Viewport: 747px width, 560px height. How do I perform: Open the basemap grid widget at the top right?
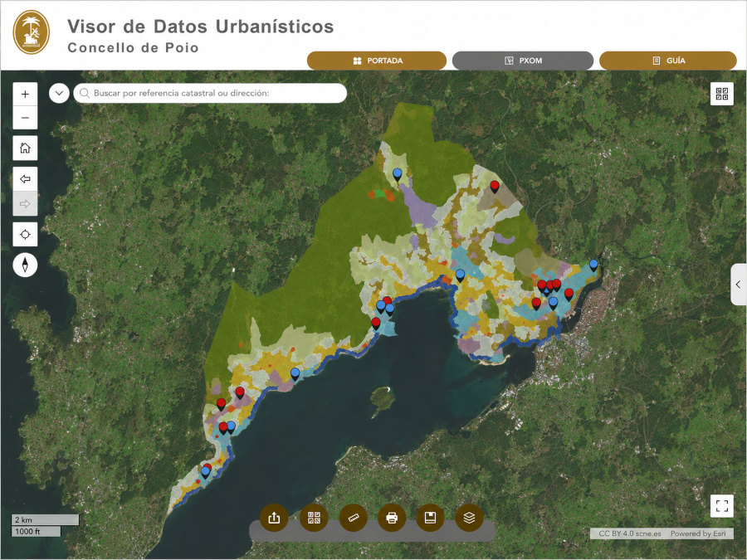[722, 93]
